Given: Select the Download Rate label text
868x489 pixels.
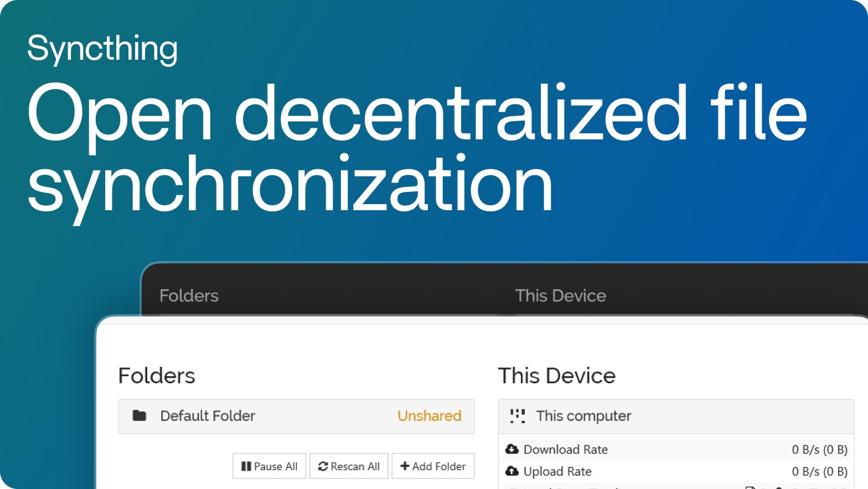Looking at the screenshot, I should 565,449.
